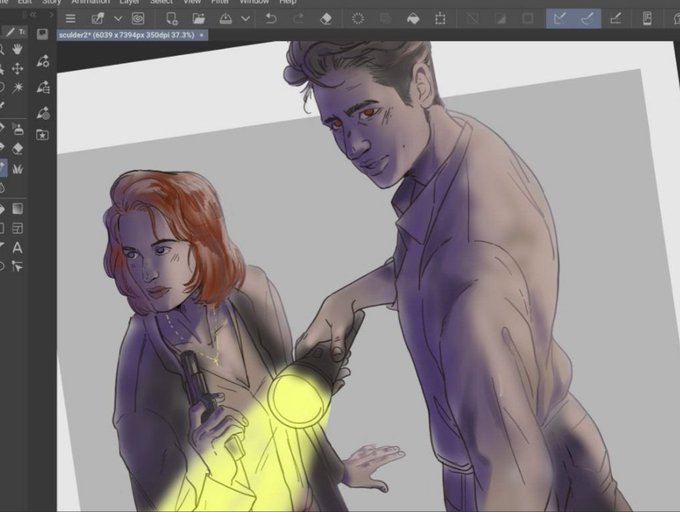Select the Move layer tool
The image size is (680, 512).
[x=17, y=69]
